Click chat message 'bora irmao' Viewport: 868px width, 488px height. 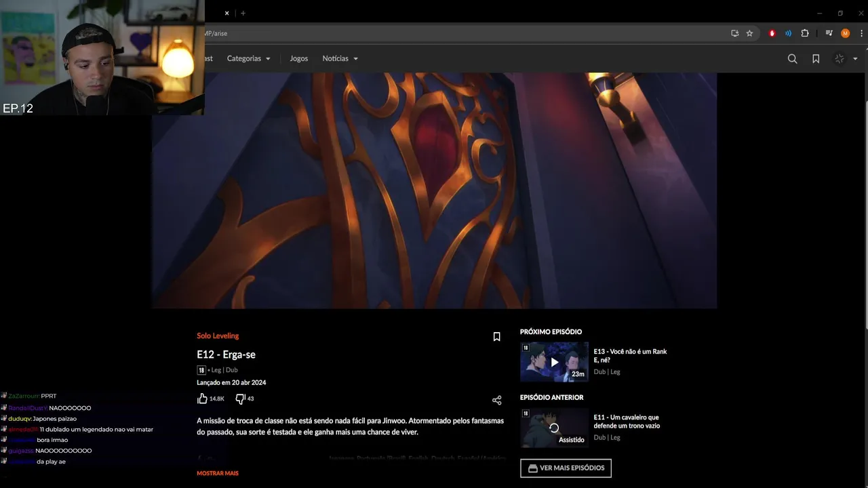coord(52,440)
